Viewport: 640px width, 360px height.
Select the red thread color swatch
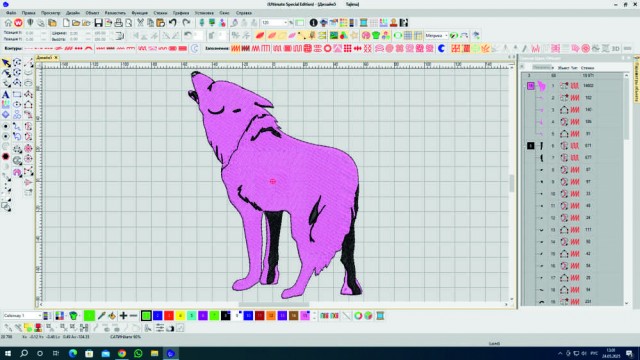coord(169,316)
